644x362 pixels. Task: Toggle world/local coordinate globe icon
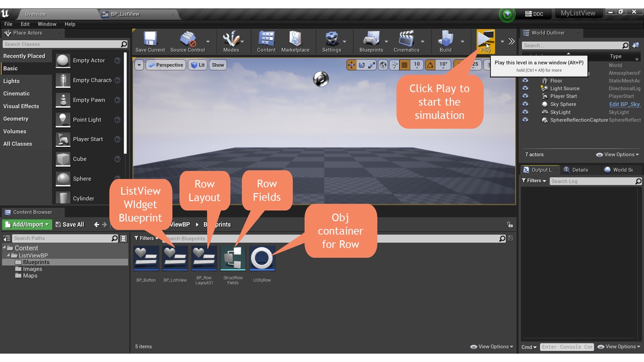point(383,65)
